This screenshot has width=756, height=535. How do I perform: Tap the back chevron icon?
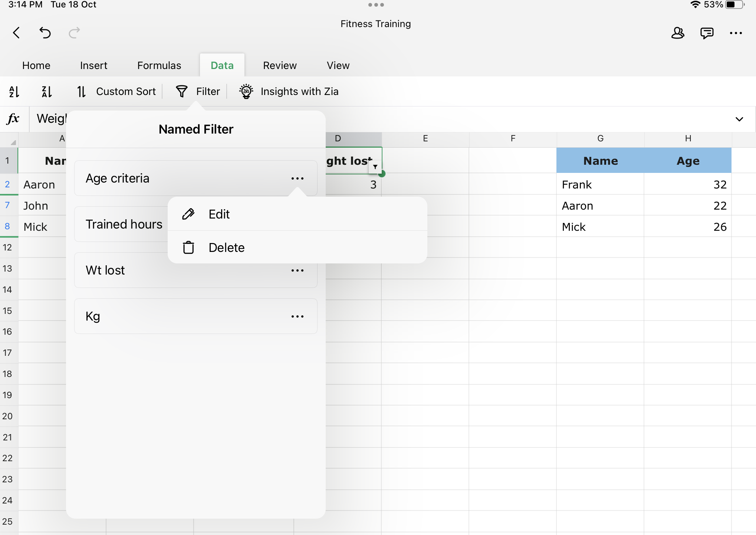coord(16,33)
